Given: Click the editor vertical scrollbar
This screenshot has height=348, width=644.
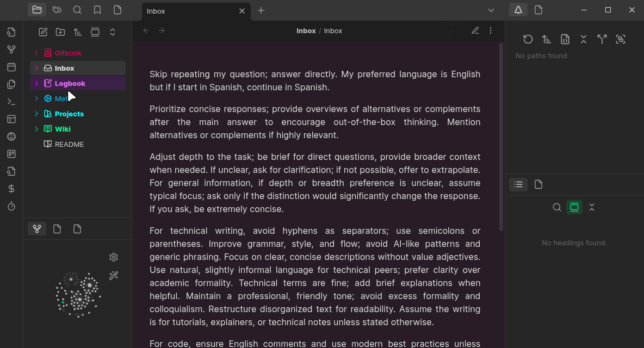Looking at the screenshot, I should [501, 138].
